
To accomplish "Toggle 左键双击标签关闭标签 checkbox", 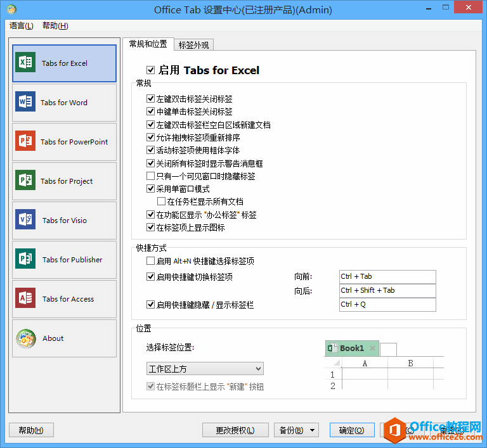I will point(151,99).
